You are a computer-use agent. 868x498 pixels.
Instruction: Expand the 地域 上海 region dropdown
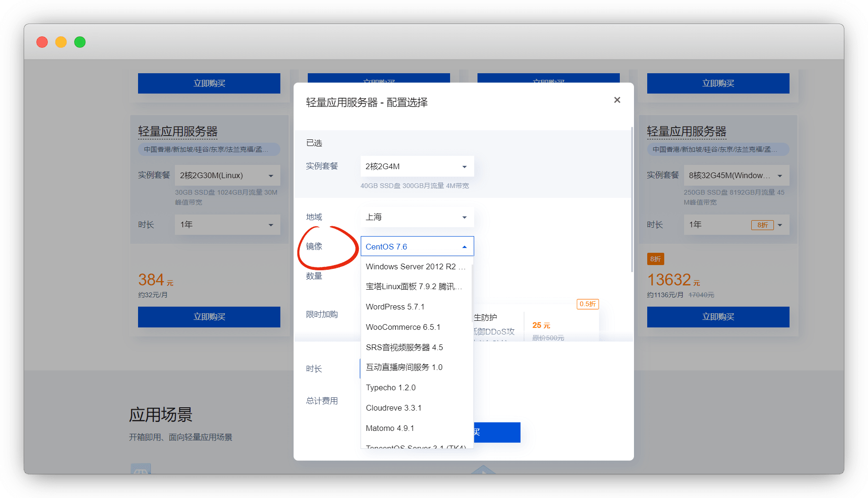click(417, 217)
